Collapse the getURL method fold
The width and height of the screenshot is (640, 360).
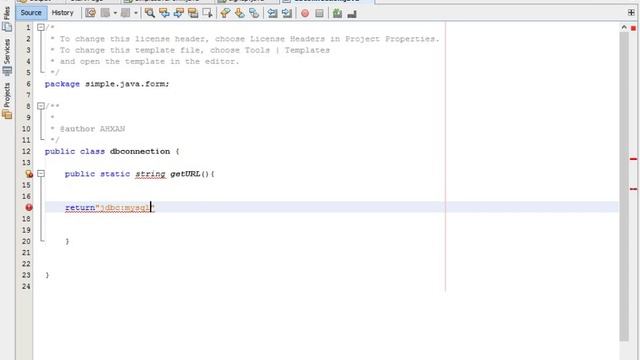[41, 174]
